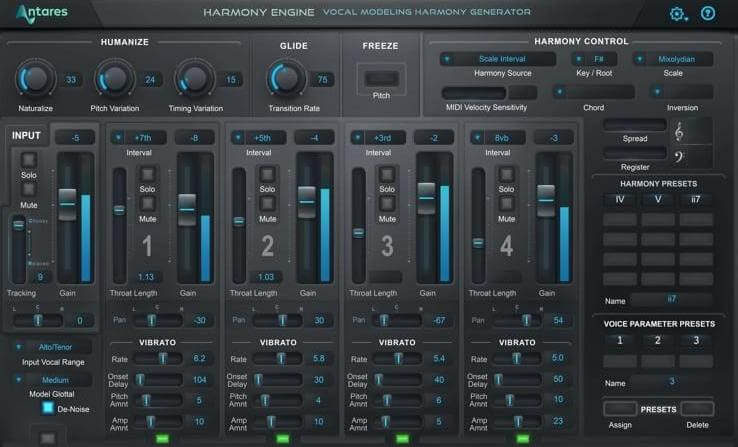
Task: Open Input Vocal Range Alto/Tenor dropdown
Action: [51, 347]
